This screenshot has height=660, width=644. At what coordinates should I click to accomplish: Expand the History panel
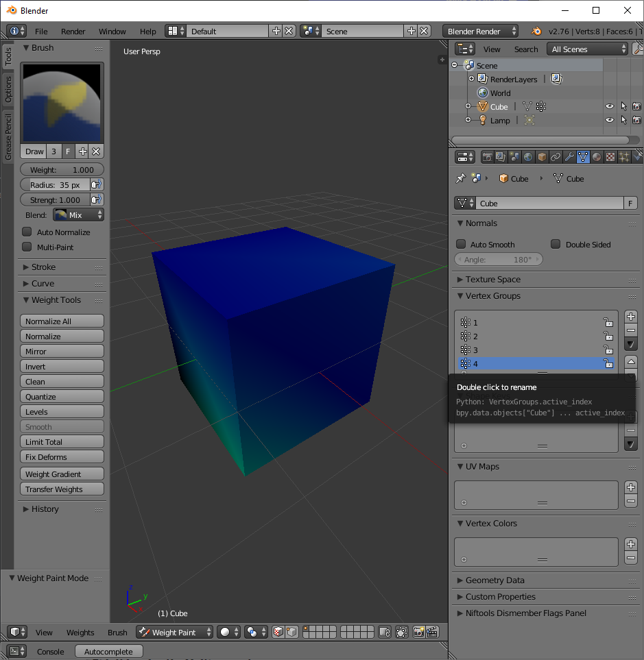click(45, 509)
